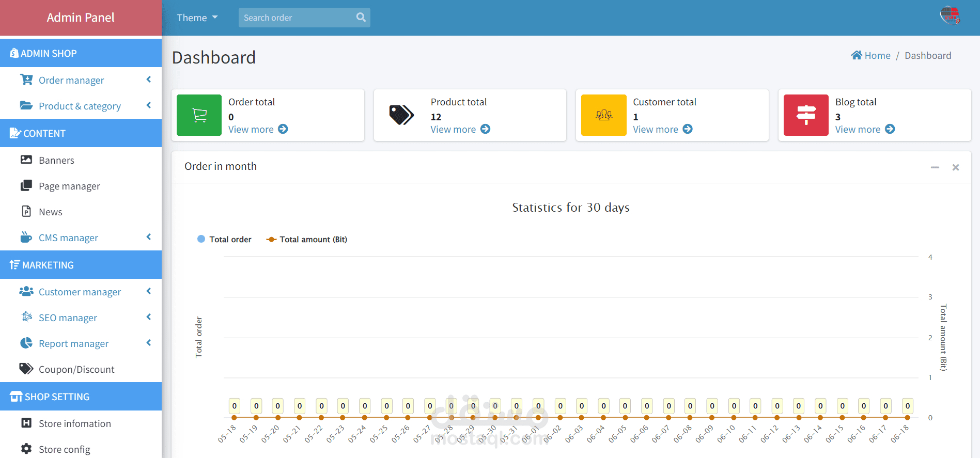Viewport: 980px width, 458px height.
Task: Click arrow icon beside Order total View more
Action: pos(283,129)
